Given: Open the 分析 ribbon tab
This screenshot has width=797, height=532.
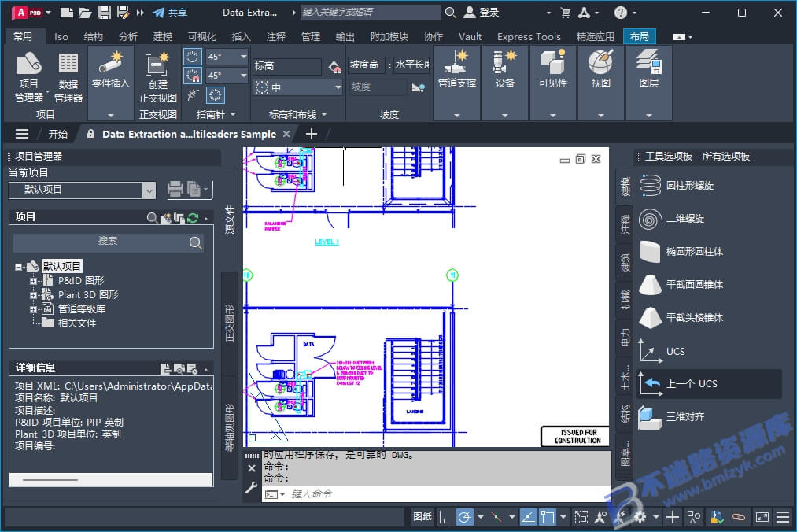Looking at the screenshot, I should pyautogui.click(x=127, y=37).
